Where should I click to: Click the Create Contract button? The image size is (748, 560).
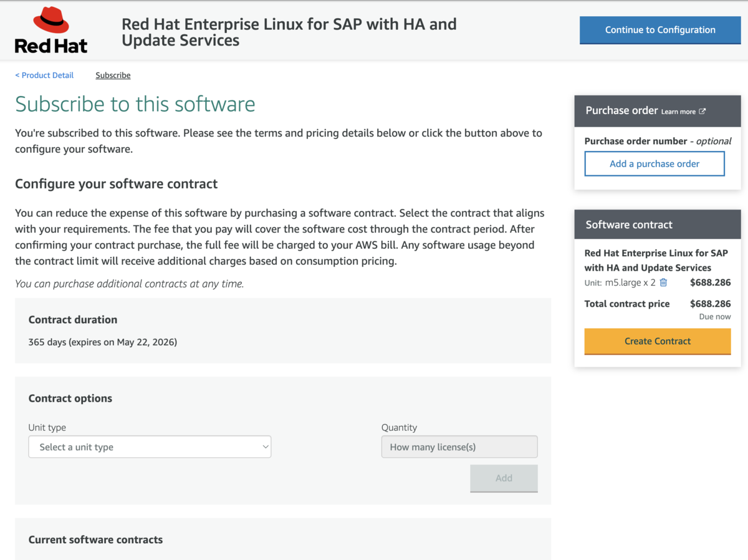point(658,342)
